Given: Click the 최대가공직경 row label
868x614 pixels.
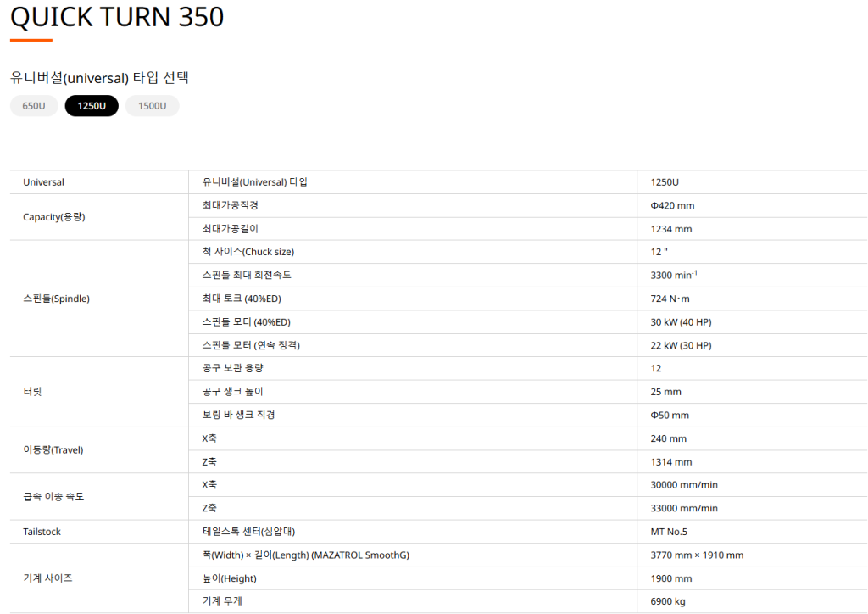Looking at the screenshot, I should pyautogui.click(x=231, y=205).
